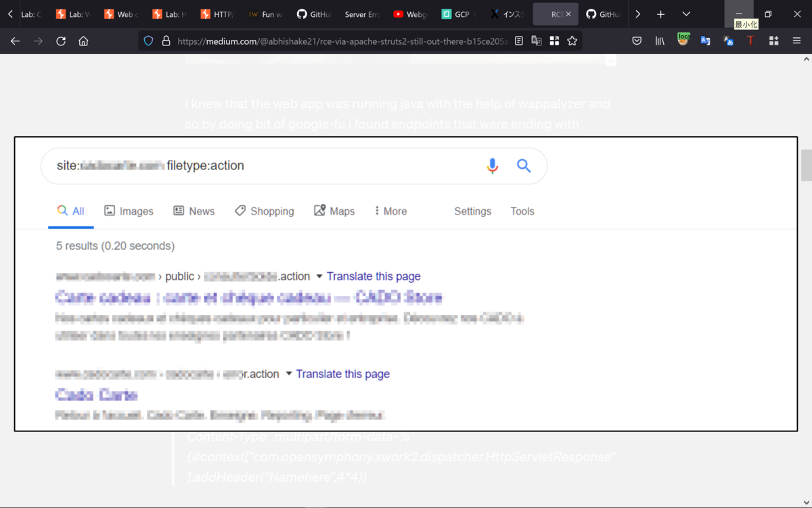Open the 'More' results menu

(391, 211)
